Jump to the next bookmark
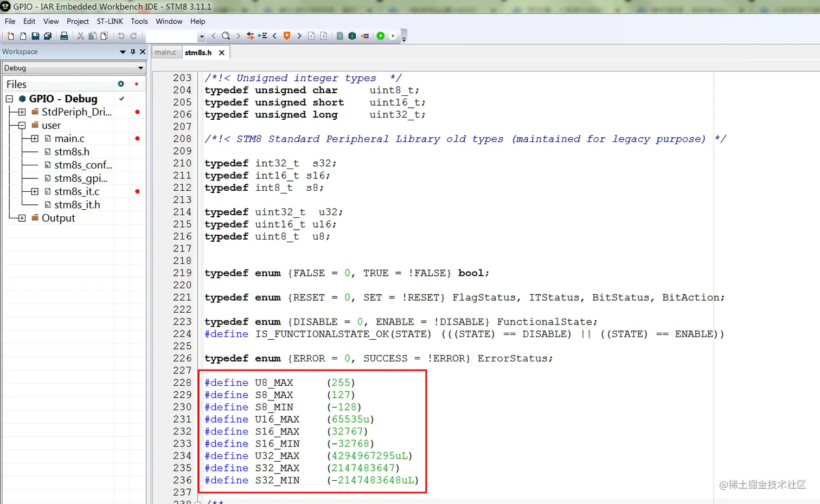Screen dimensions: 820x504 pyautogui.click(x=299, y=36)
